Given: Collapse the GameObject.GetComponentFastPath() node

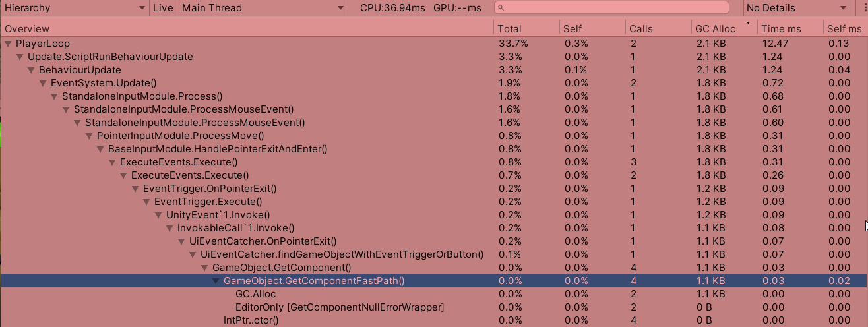Looking at the screenshot, I should (x=216, y=281).
